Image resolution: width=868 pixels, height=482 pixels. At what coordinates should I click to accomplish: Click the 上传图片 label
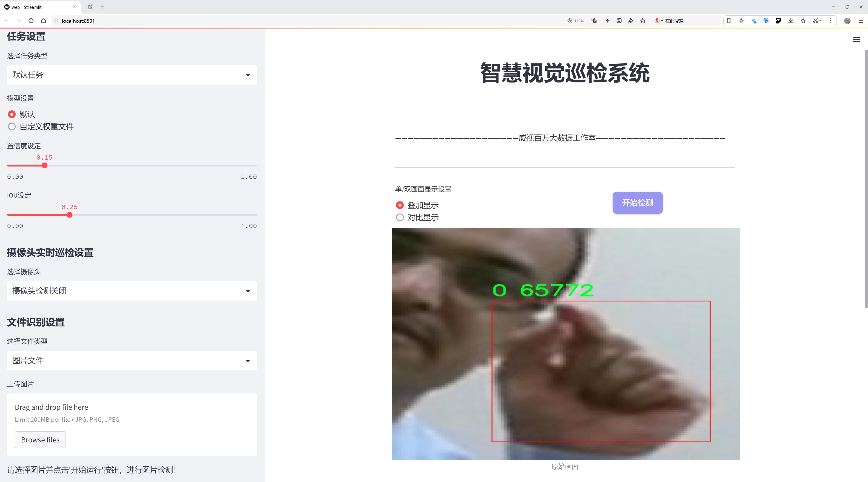pyautogui.click(x=20, y=384)
